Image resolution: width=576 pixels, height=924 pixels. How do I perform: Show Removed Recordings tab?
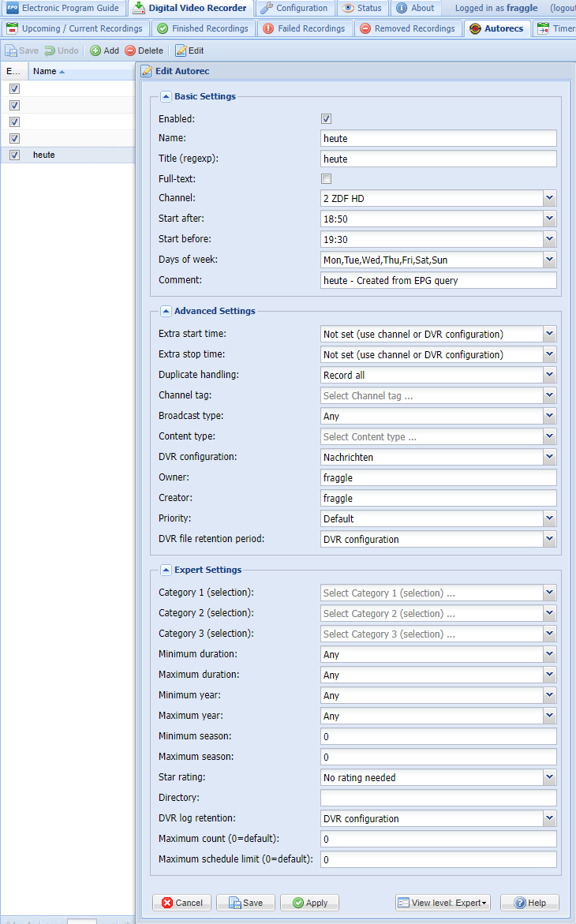pos(407,28)
